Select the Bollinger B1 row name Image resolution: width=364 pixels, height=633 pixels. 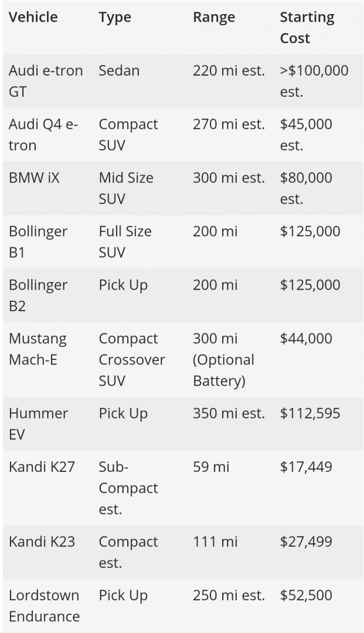(38, 241)
